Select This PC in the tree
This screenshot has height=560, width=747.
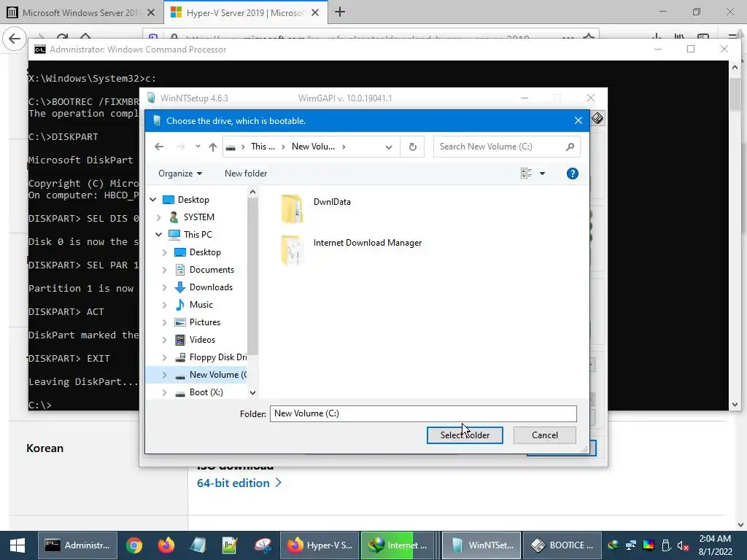[x=198, y=234]
